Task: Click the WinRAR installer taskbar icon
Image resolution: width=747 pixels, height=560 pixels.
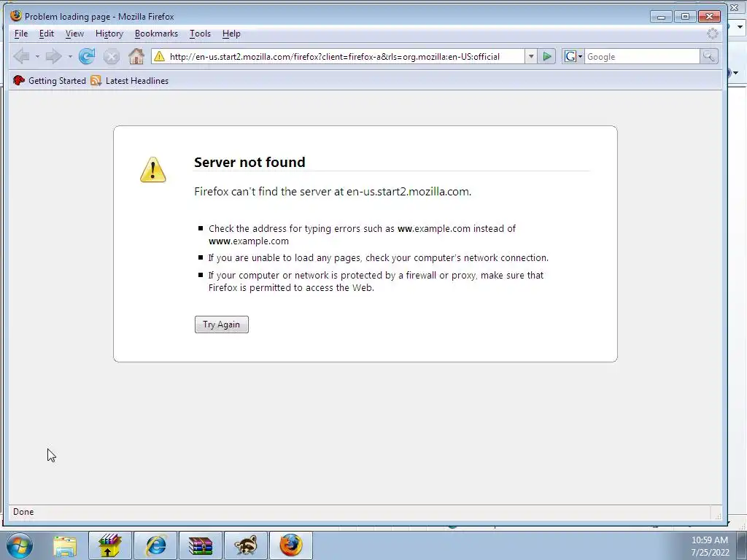Action: [x=109, y=545]
